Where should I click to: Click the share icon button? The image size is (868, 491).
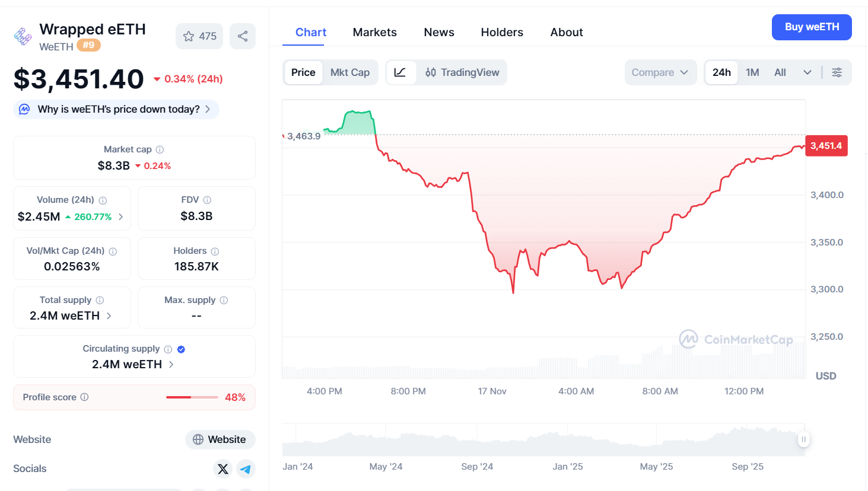point(243,36)
